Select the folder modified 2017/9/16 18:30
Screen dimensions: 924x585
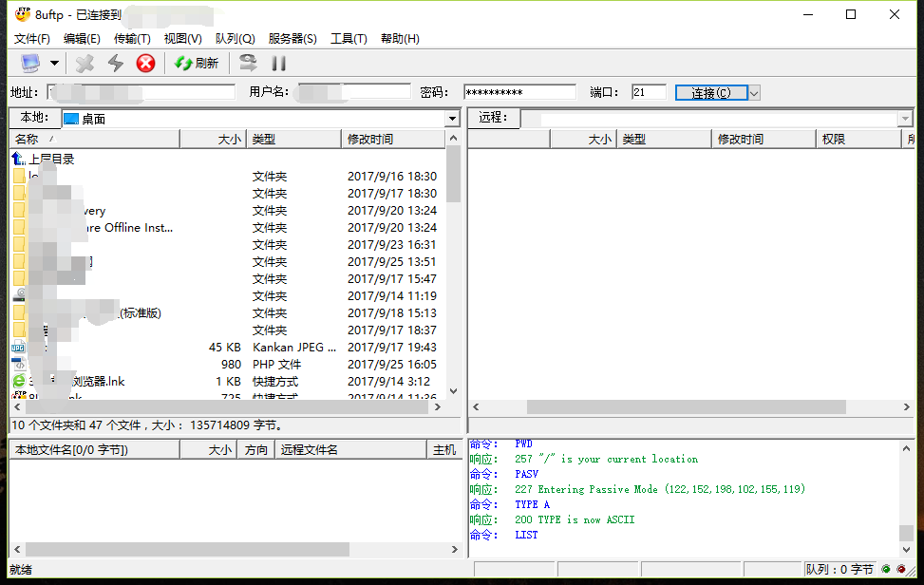228,176
